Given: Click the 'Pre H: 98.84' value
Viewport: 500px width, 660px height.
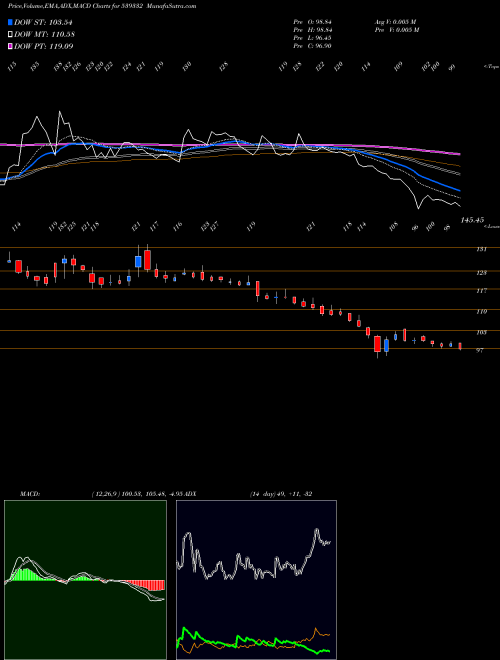Looking at the screenshot, I should click(x=312, y=30).
